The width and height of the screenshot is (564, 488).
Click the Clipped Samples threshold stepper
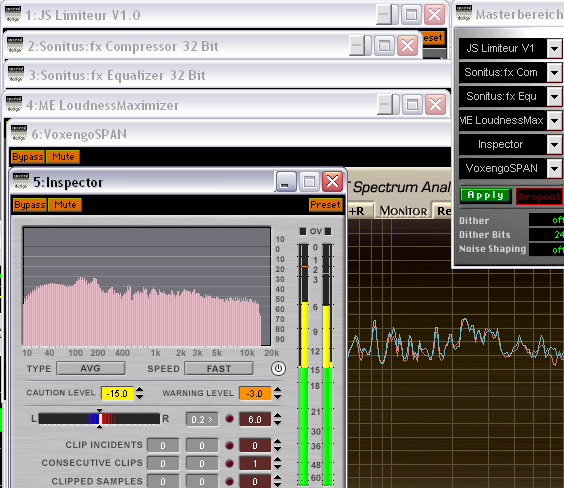[277, 481]
